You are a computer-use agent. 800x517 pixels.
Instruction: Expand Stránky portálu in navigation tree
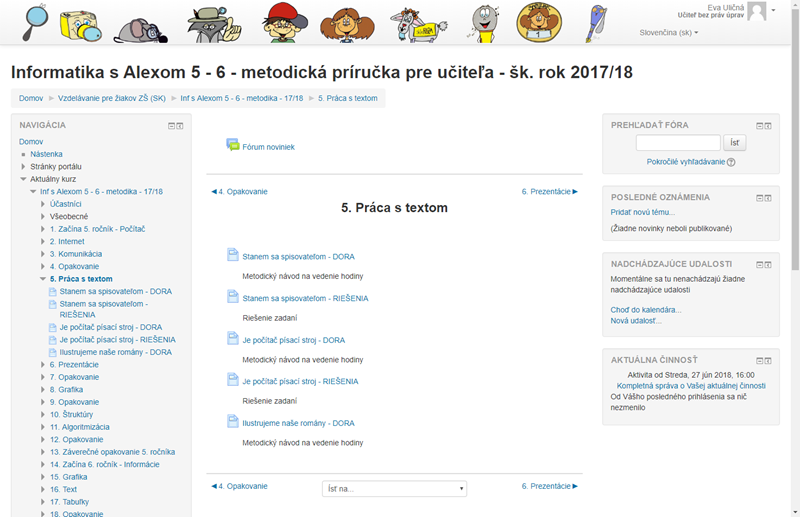coord(23,166)
